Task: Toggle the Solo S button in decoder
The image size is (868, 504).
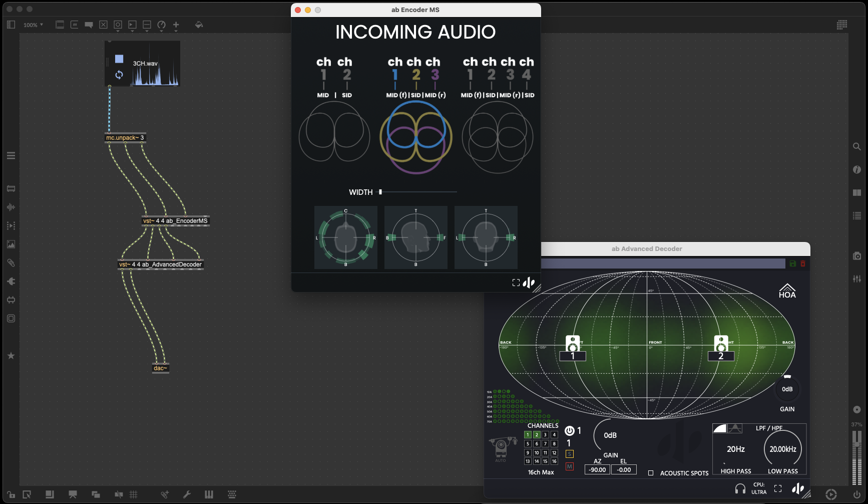Action: 569,454
